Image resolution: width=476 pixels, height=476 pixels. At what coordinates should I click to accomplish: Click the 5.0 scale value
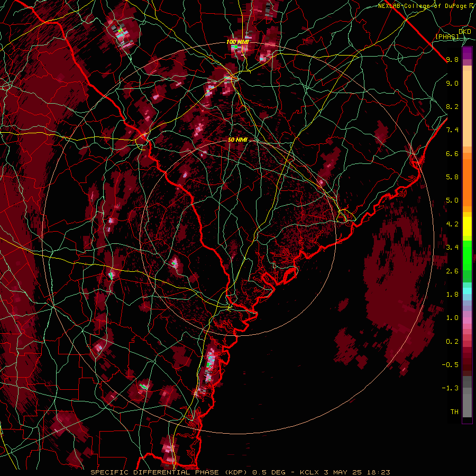coord(452,200)
